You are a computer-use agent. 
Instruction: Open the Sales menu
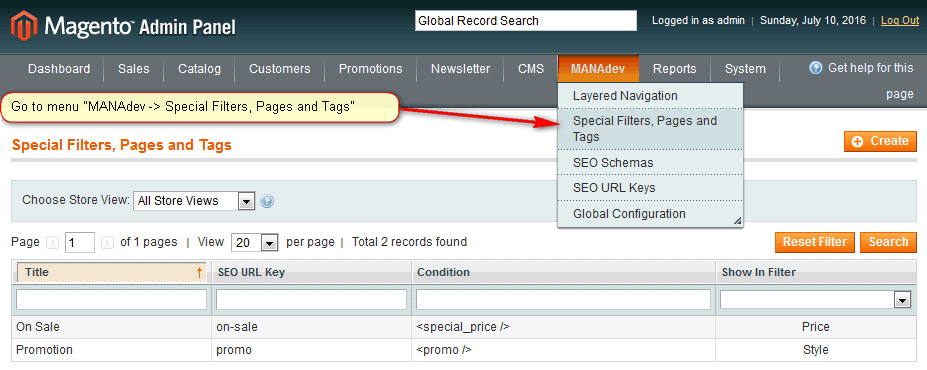pyautogui.click(x=134, y=69)
